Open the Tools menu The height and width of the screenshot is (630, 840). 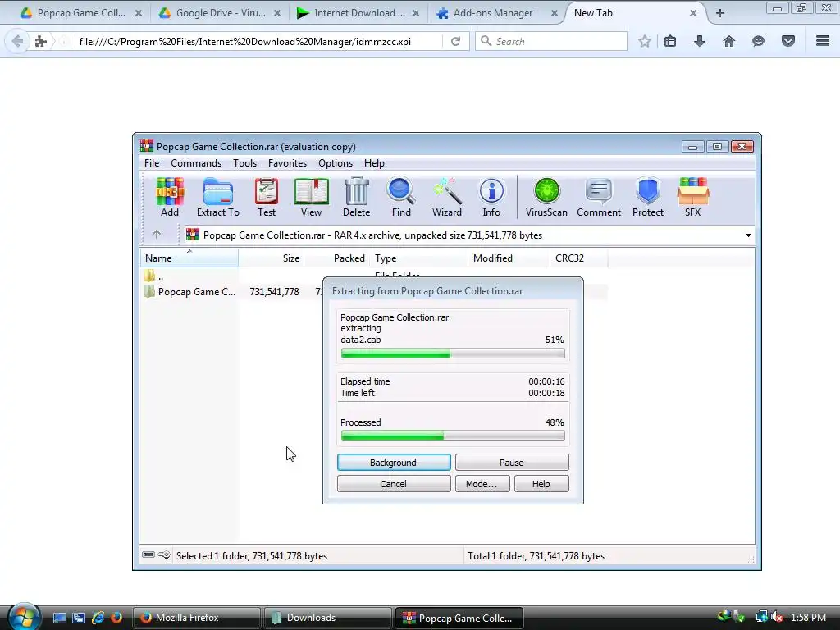(244, 163)
